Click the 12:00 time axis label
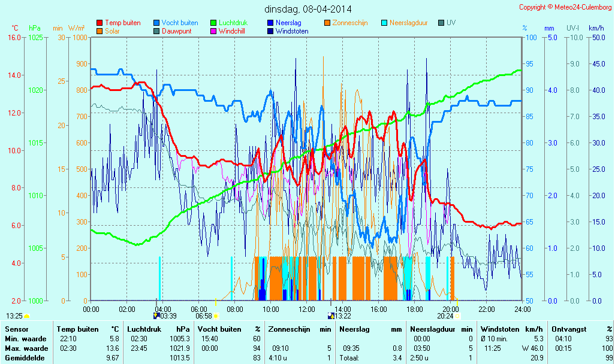The image size is (615, 364). 307,310
